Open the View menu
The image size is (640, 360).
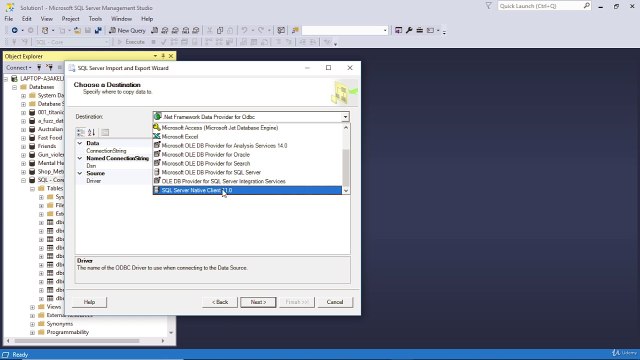pos(47,19)
